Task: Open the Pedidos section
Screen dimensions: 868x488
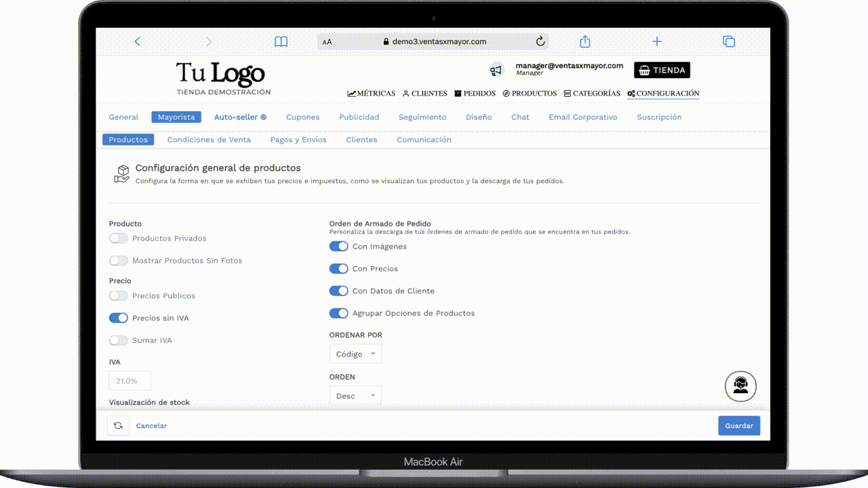Action: [475, 94]
